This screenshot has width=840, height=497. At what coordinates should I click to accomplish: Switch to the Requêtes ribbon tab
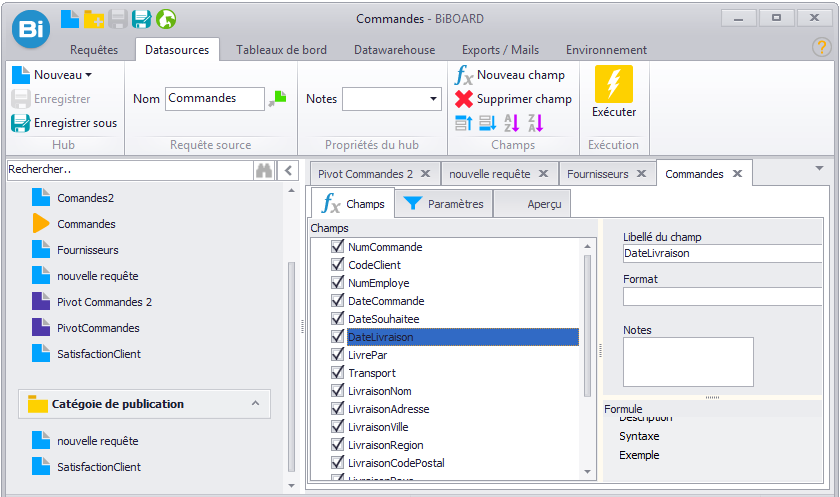[94, 50]
